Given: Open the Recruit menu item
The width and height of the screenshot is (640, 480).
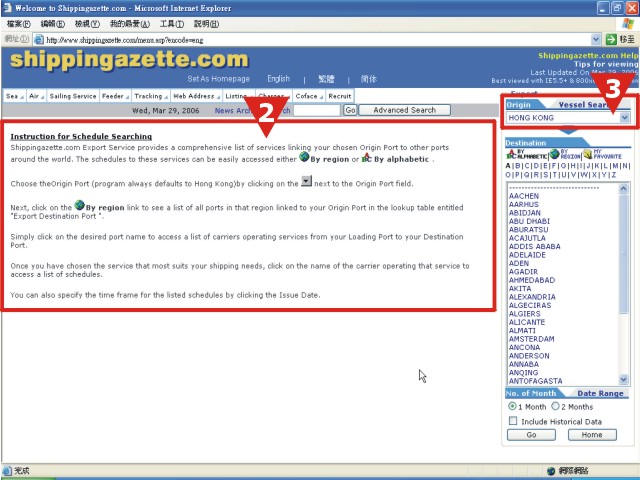Looking at the screenshot, I should (x=340, y=96).
